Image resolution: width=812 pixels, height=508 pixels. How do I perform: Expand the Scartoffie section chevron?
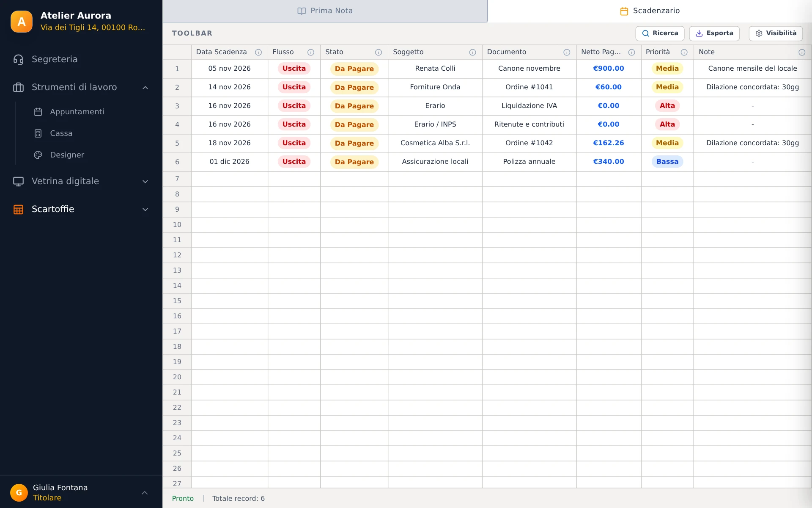145,210
